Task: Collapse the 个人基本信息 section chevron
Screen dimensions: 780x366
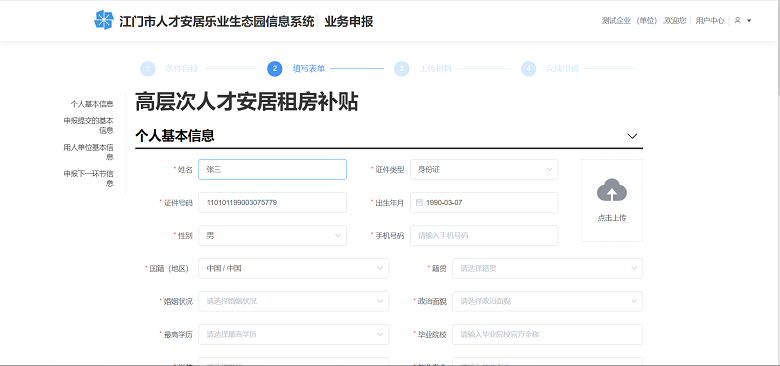Action: (632, 136)
